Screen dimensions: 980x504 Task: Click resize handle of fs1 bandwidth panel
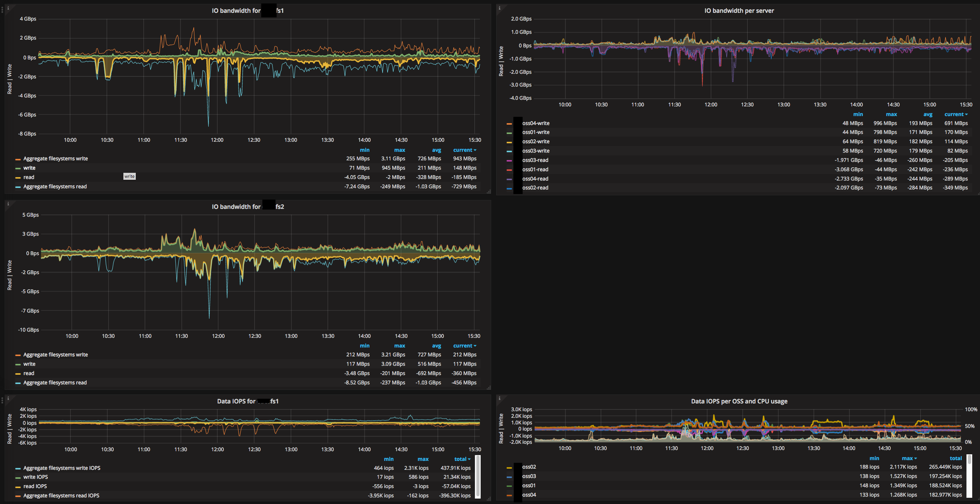[489, 191]
